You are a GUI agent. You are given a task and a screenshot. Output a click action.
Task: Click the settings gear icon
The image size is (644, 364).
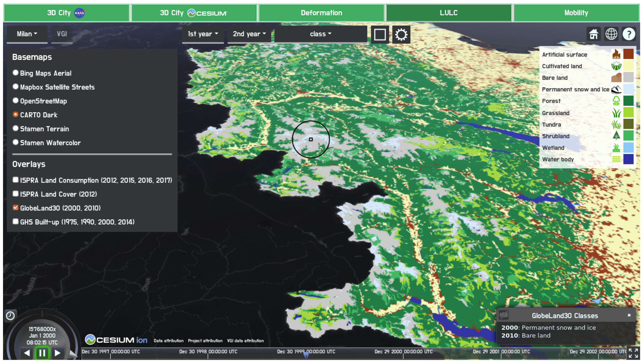pyautogui.click(x=401, y=35)
